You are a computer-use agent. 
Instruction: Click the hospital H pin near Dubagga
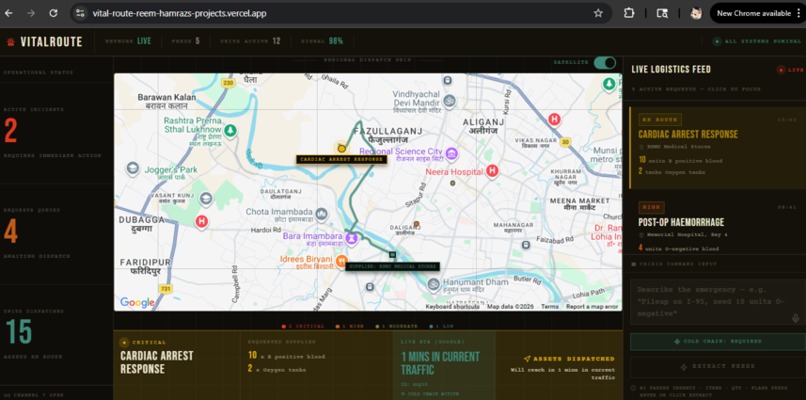(x=202, y=222)
